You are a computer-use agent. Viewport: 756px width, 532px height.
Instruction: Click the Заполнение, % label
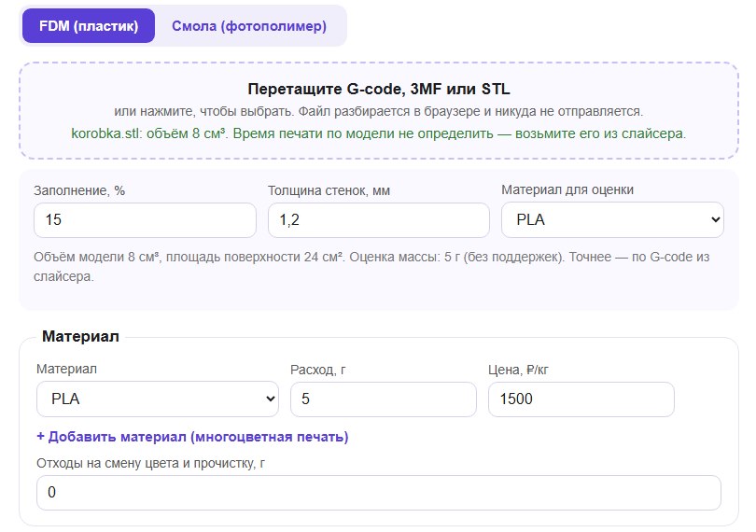79,191
